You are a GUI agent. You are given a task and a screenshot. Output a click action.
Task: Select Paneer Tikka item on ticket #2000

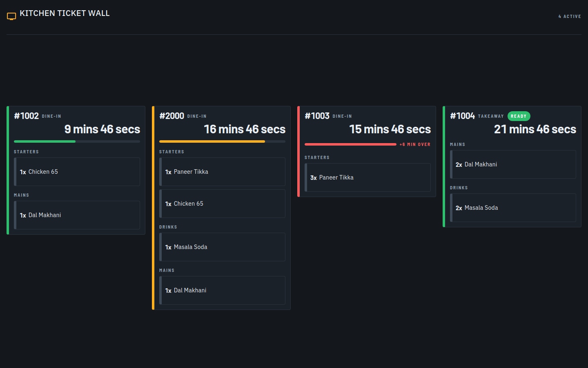pyautogui.click(x=222, y=172)
